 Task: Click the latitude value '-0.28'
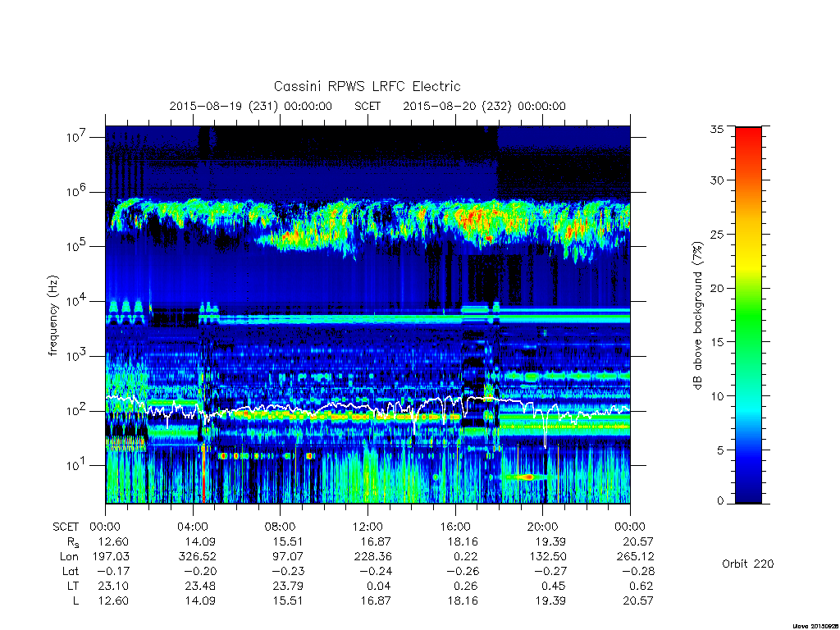pyautogui.click(x=638, y=572)
